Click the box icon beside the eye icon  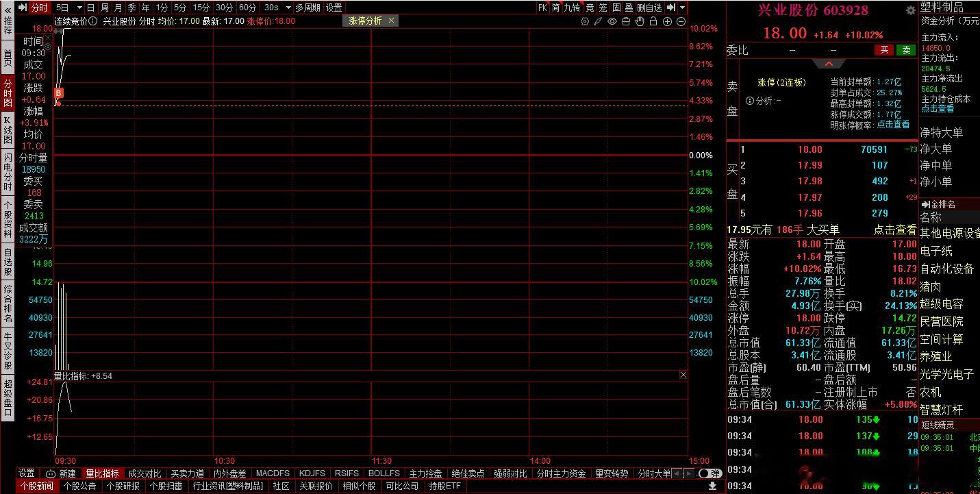[626, 21]
